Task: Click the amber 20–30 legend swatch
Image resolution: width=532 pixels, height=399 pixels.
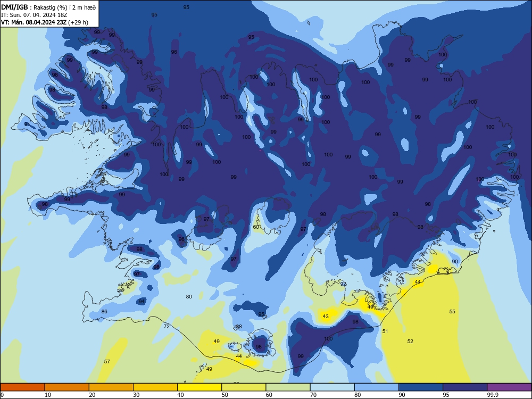Action: point(111,387)
